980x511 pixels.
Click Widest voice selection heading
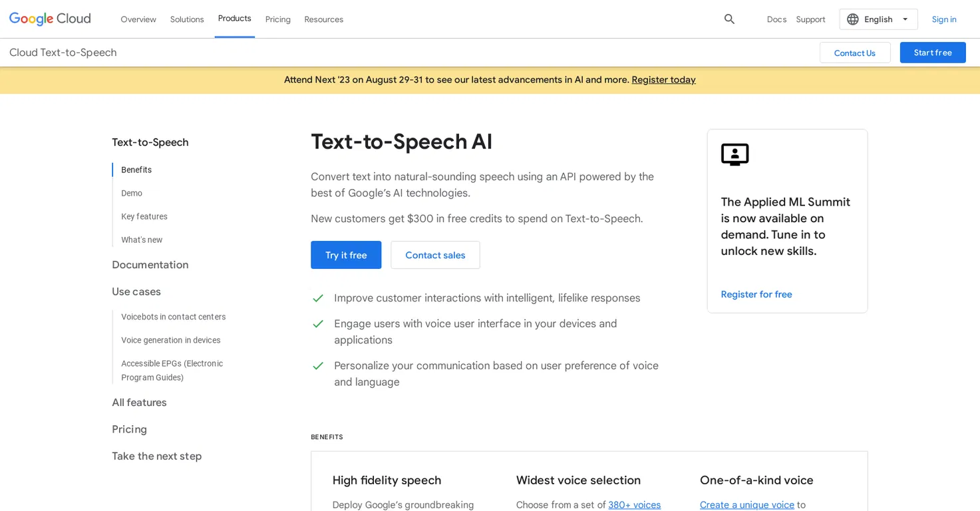pyautogui.click(x=579, y=480)
